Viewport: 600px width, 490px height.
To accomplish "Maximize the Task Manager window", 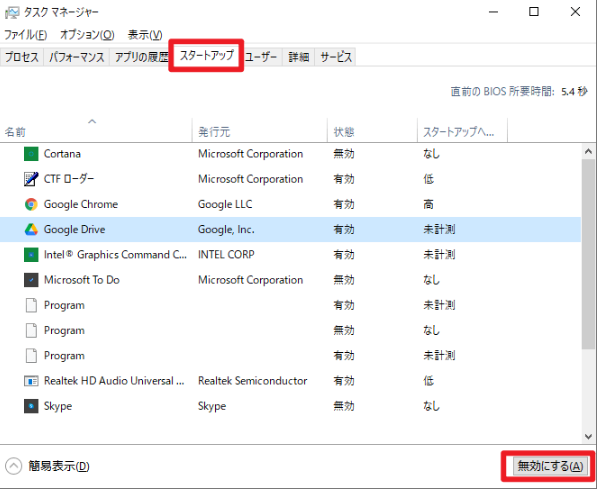I will [x=534, y=12].
